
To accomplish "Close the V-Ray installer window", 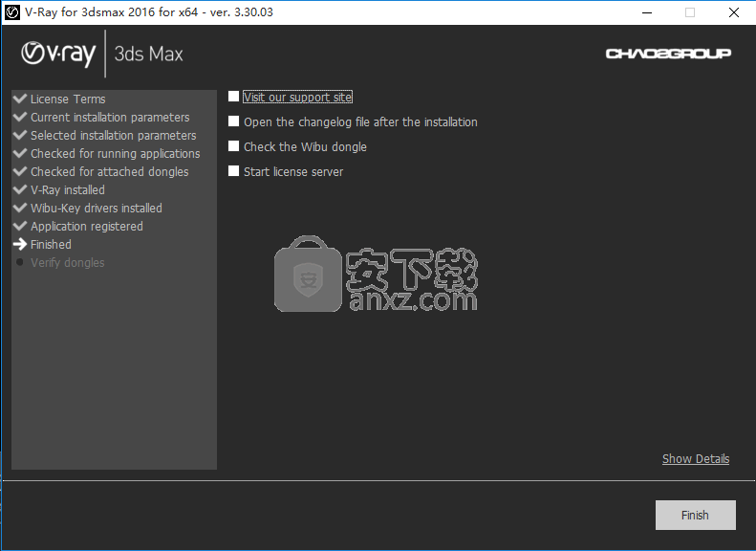I will (734, 12).
